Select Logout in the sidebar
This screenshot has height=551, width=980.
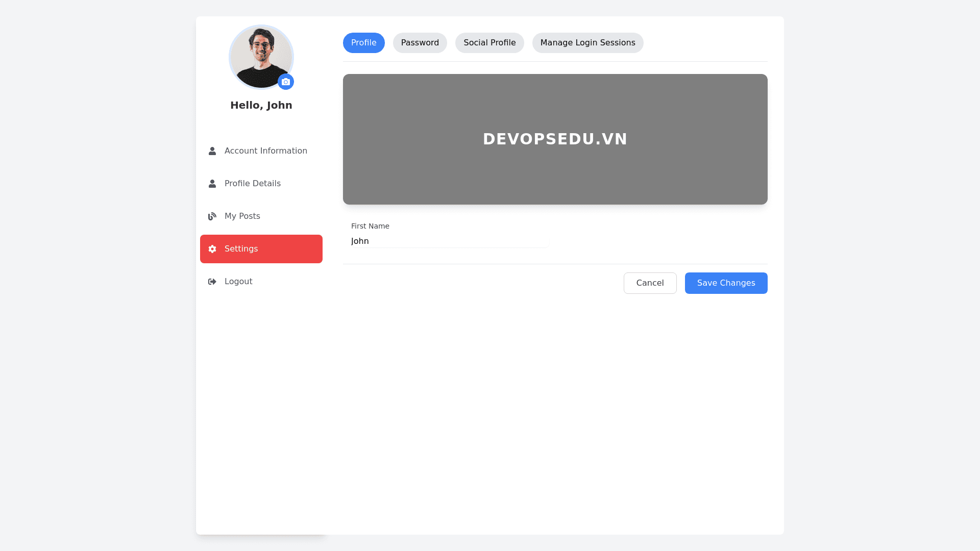tap(238, 282)
